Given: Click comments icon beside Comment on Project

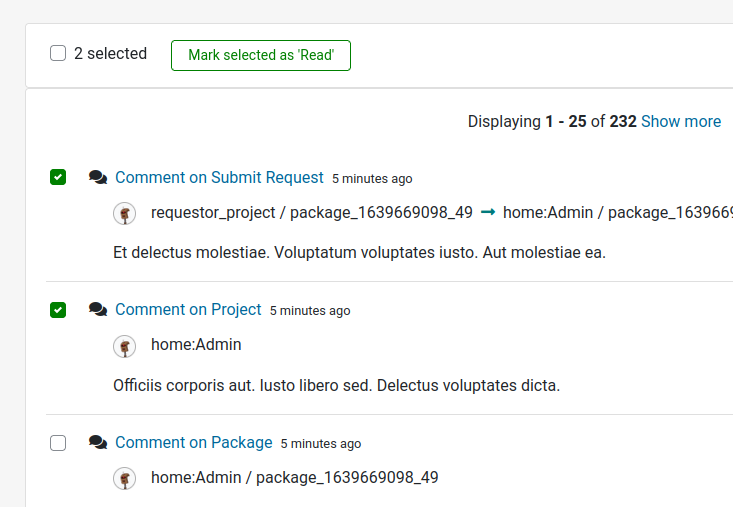Looking at the screenshot, I should 98,310.
